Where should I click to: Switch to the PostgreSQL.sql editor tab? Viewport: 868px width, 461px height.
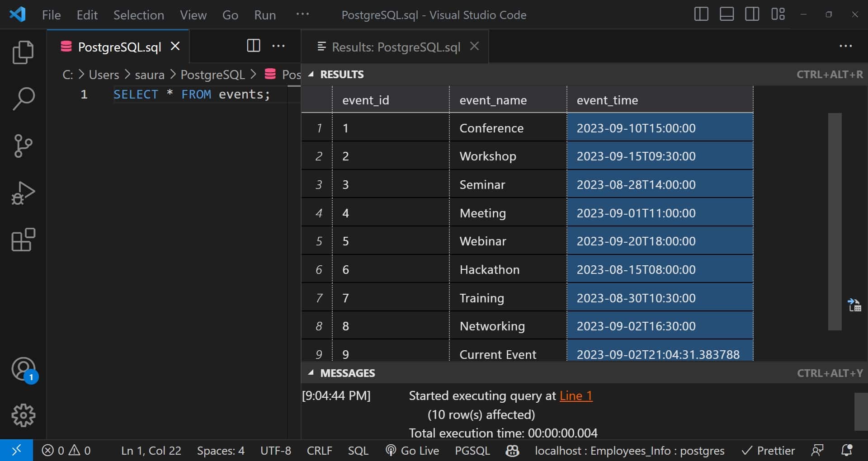[x=119, y=47]
